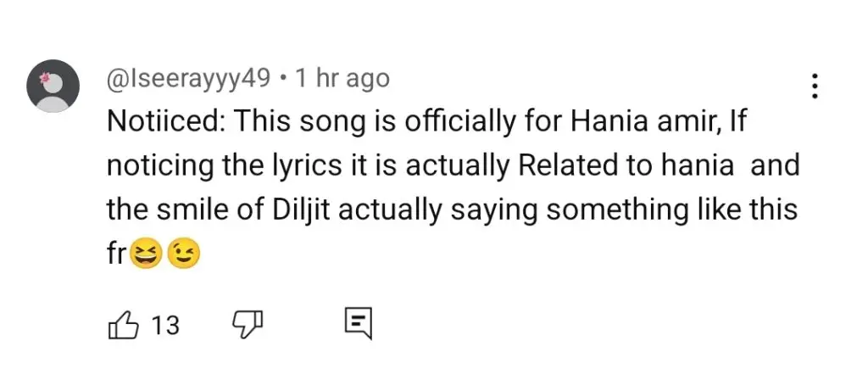Click the "1 hr ago" timestamp
Image resolution: width=868 pixels, height=369 pixels.
pyautogui.click(x=342, y=79)
